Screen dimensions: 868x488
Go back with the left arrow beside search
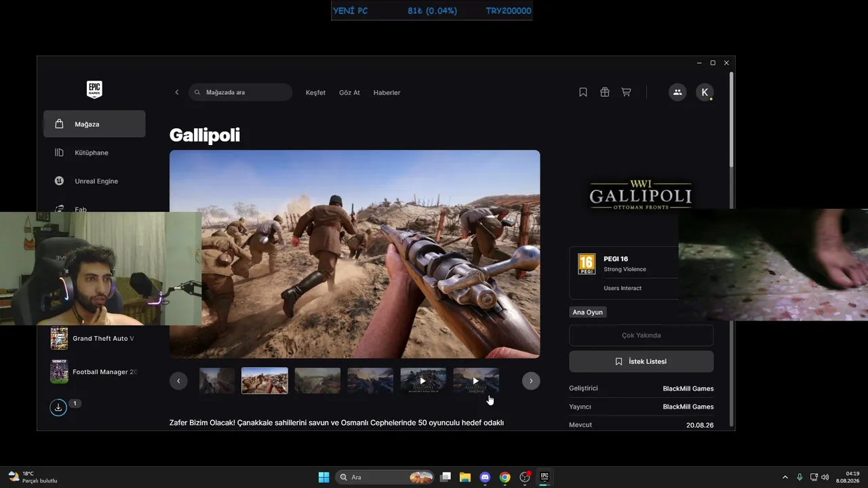[x=177, y=92]
